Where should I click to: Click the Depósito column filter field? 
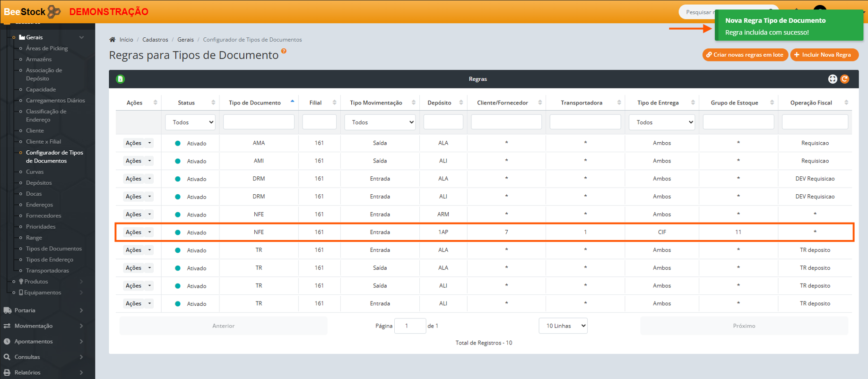(443, 122)
